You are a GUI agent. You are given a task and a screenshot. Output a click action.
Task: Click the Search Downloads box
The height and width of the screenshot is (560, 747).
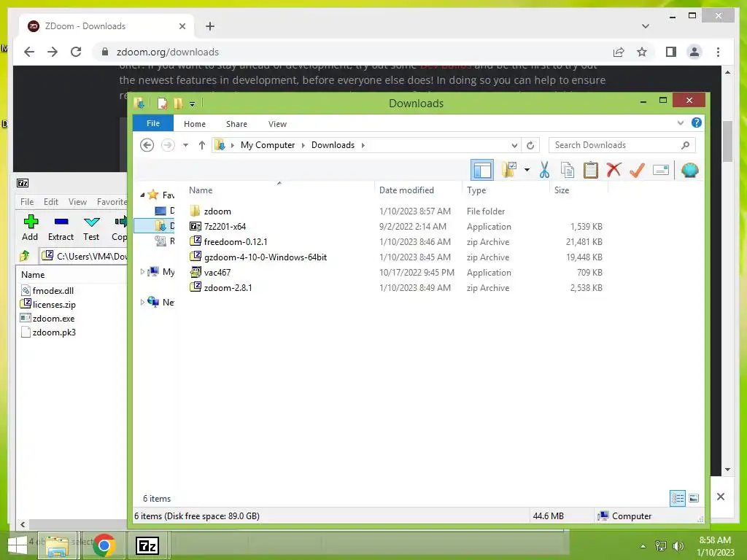pos(622,145)
